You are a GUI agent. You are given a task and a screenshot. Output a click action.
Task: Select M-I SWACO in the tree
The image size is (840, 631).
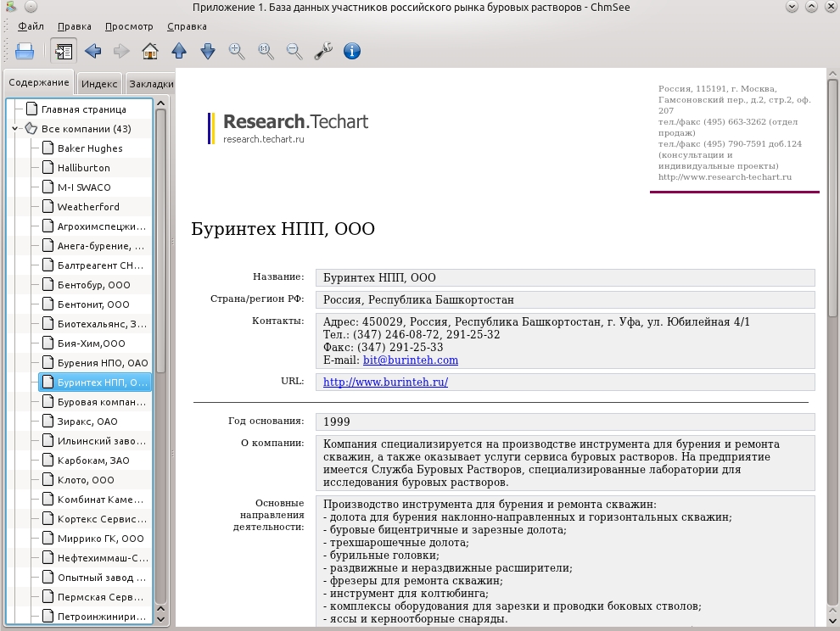click(x=83, y=187)
